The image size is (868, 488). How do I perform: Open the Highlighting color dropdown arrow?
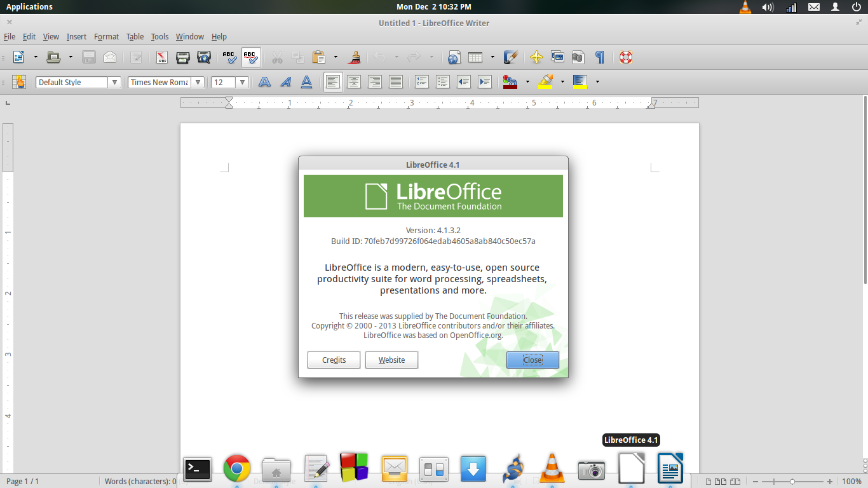(x=562, y=82)
